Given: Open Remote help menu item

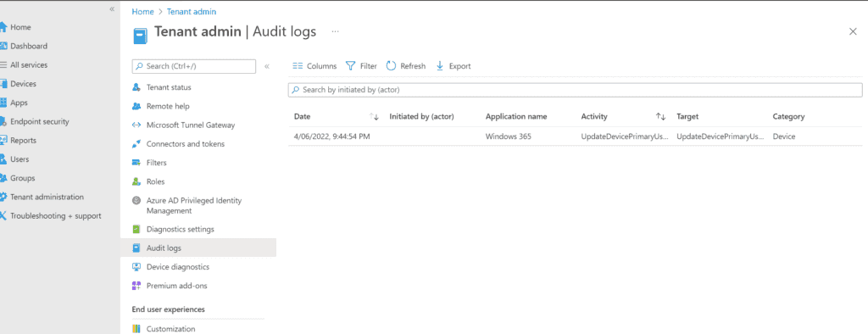Looking at the screenshot, I should 168,106.
